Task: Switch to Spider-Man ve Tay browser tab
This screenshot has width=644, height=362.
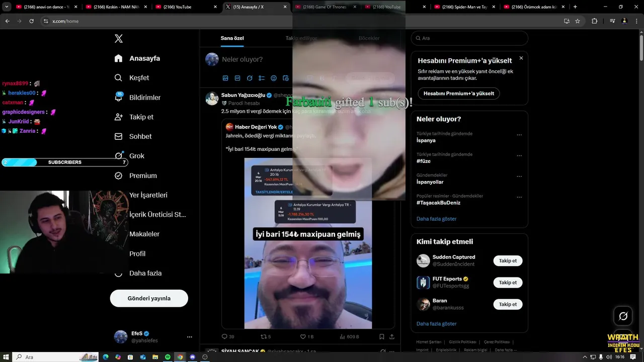Action: click(465, 7)
